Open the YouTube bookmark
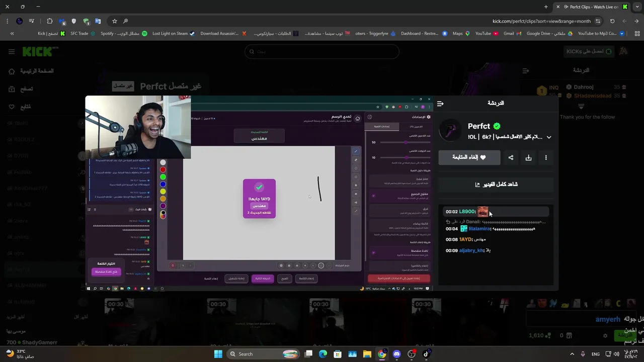The image size is (644, 362). pos(487,34)
